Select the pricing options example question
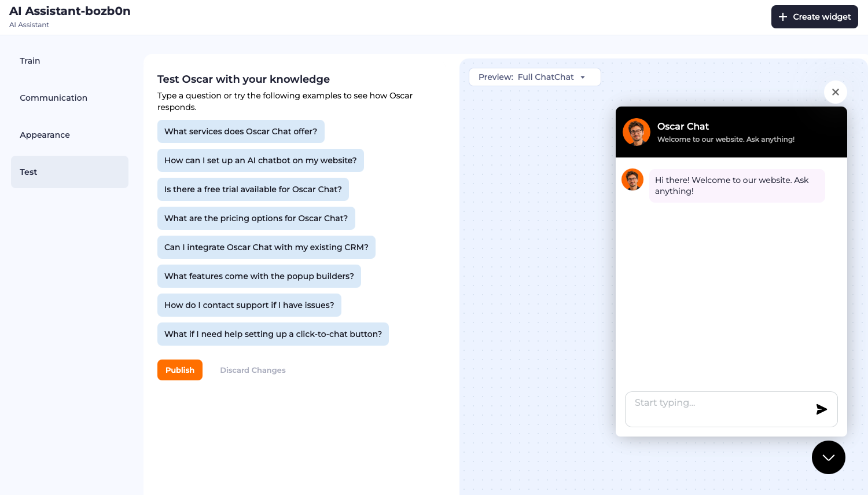The height and width of the screenshot is (495, 868). click(256, 218)
